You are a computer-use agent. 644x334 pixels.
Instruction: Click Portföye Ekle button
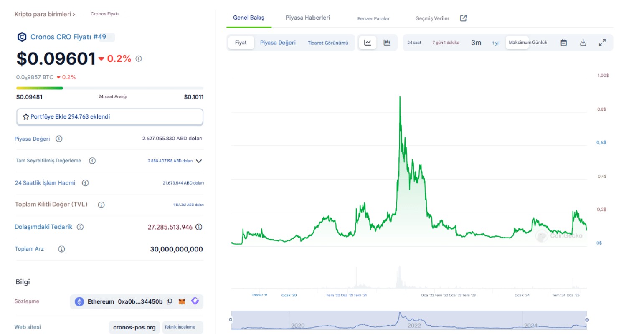pyautogui.click(x=110, y=117)
